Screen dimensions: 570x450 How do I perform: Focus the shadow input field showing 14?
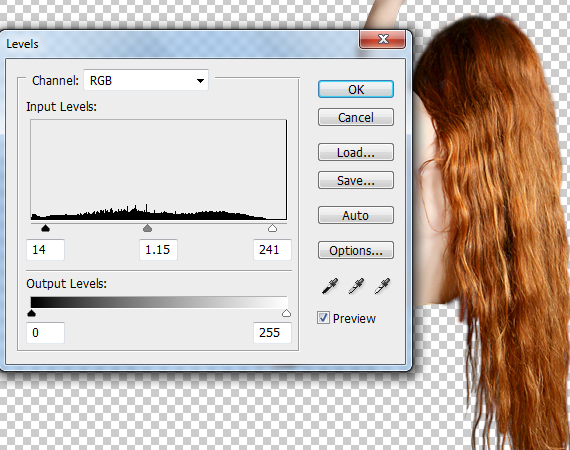pyautogui.click(x=45, y=250)
